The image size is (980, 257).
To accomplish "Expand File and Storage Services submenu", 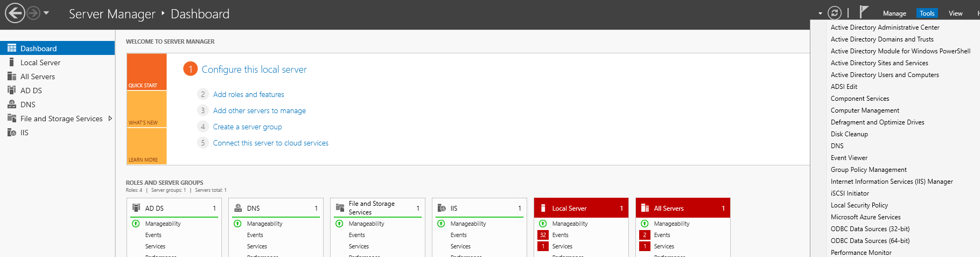I will click(110, 119).
